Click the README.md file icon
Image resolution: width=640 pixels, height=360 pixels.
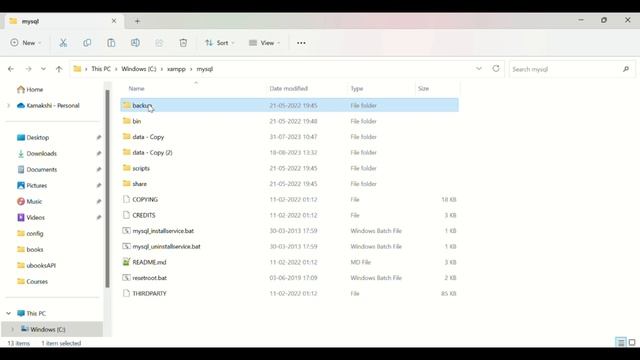[127, 262]
